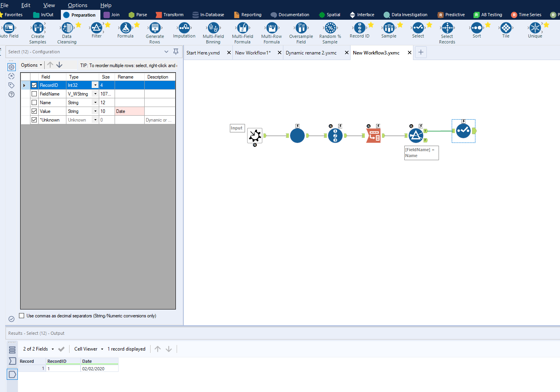The width and height of the screenshot is (560, 392).
Task: Choose the Imputation tool
Action: [x=184, y=29]
